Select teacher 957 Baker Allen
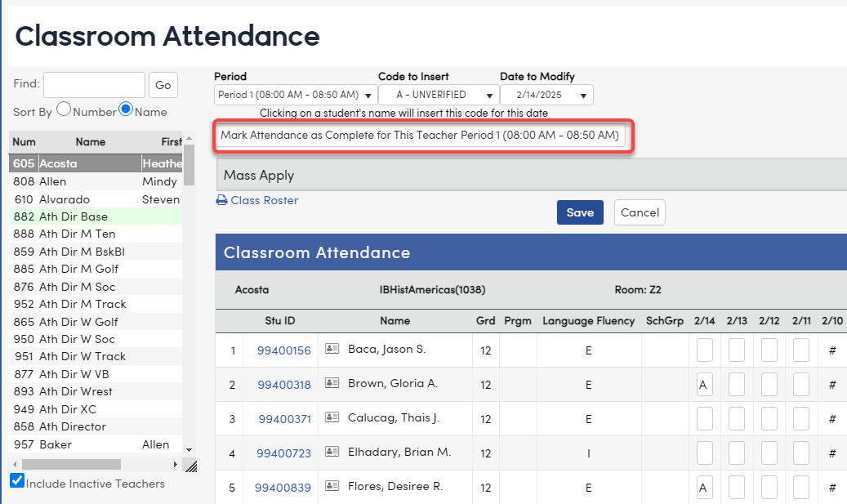847x504 pixels. click(x=96, y=444)
